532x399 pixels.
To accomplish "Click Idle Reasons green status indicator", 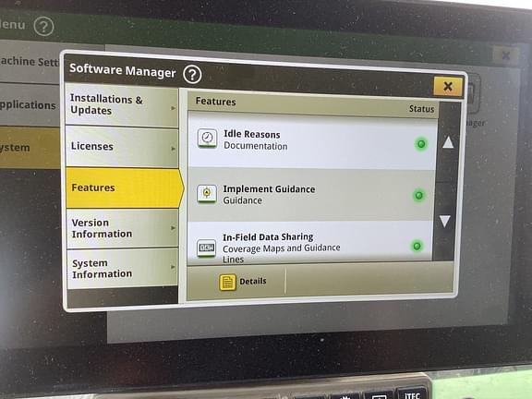I will (x=421, y=144).
